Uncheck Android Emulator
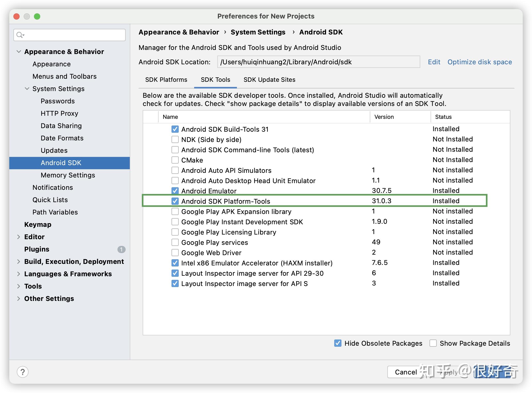This screenshot has height=393, width=532. 175,191
